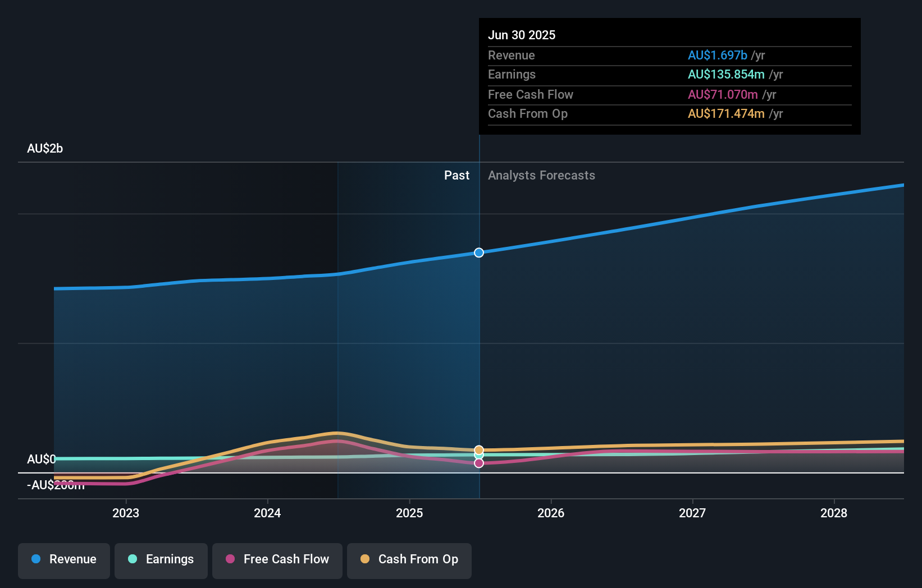Expand the Jun 30 2025 tooltip details
The image size is (922, 588).
tap(522, 35)
